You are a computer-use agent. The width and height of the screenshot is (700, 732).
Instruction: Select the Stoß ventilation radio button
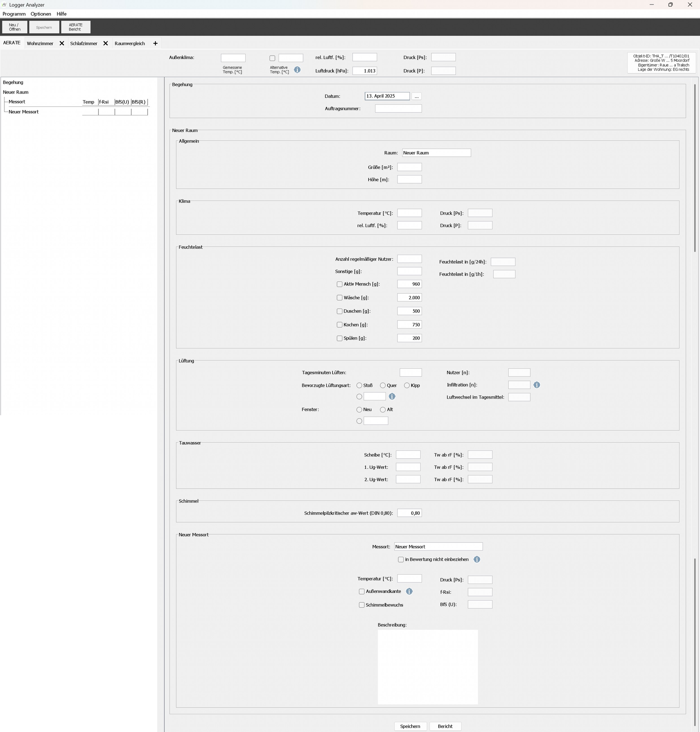click(x=359, y=385)
